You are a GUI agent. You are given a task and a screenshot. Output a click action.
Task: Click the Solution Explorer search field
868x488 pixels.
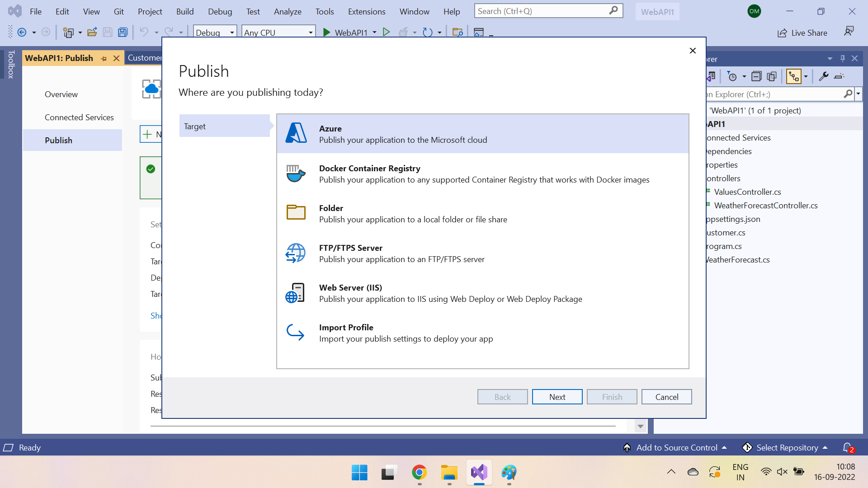tap(774, 94)
